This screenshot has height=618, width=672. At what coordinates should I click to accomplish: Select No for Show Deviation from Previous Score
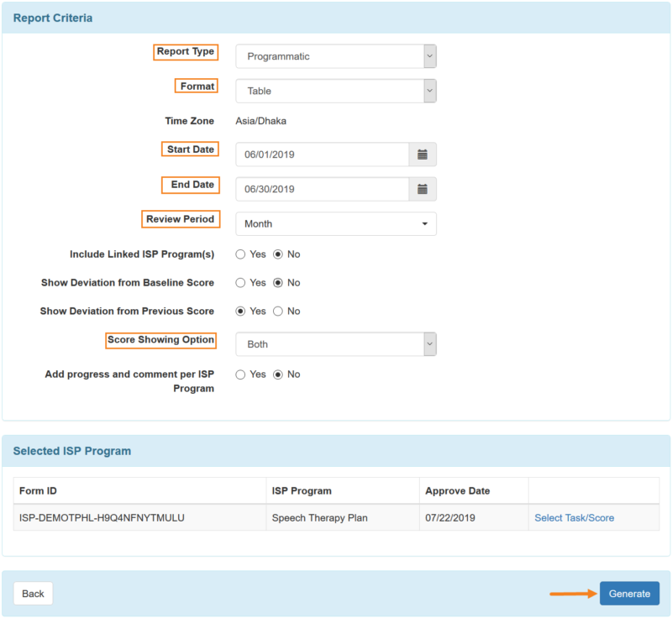coord(277,311)
